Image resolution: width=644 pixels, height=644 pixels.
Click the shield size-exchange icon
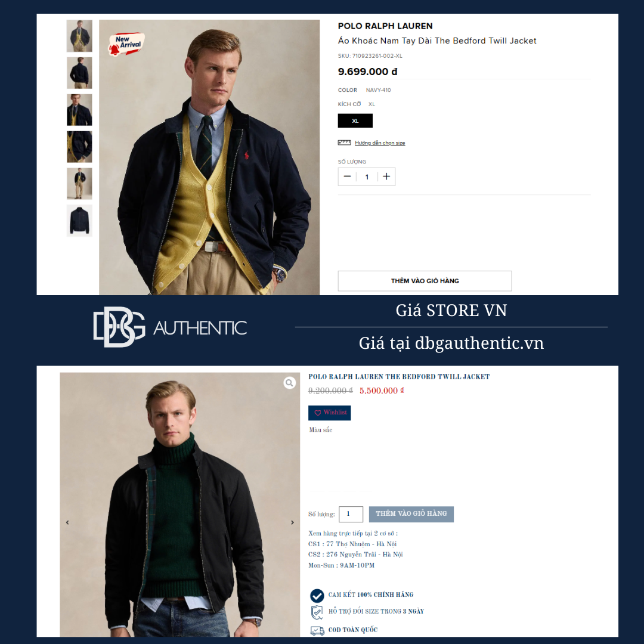(x=317, y=612)
